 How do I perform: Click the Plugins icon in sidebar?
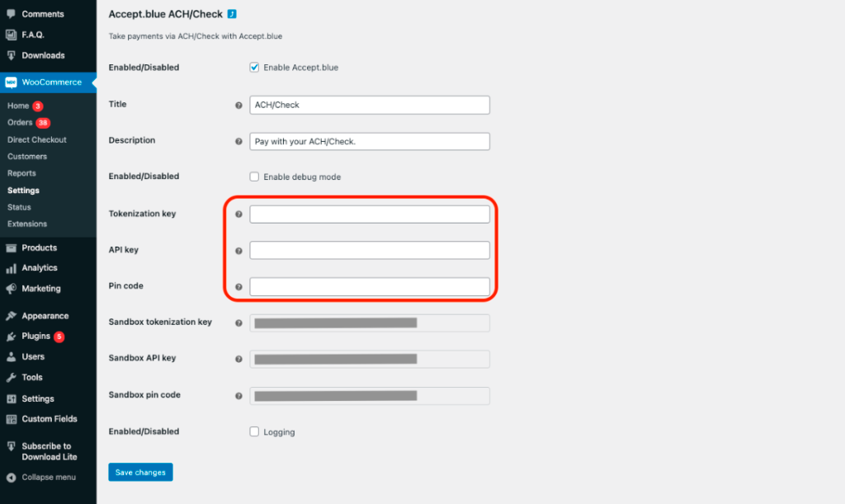tap(11, 337)
